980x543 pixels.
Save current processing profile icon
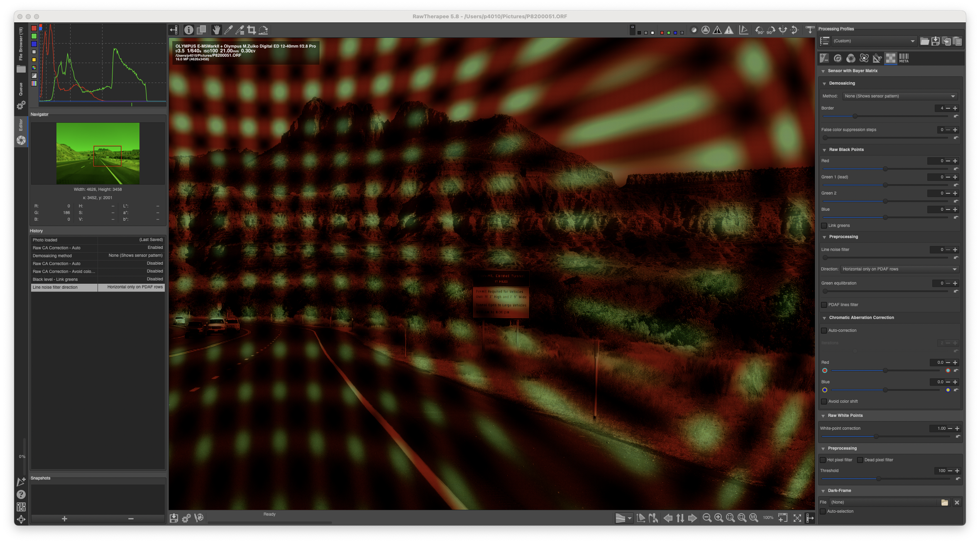pyautogui.click(x=935, y=41)
